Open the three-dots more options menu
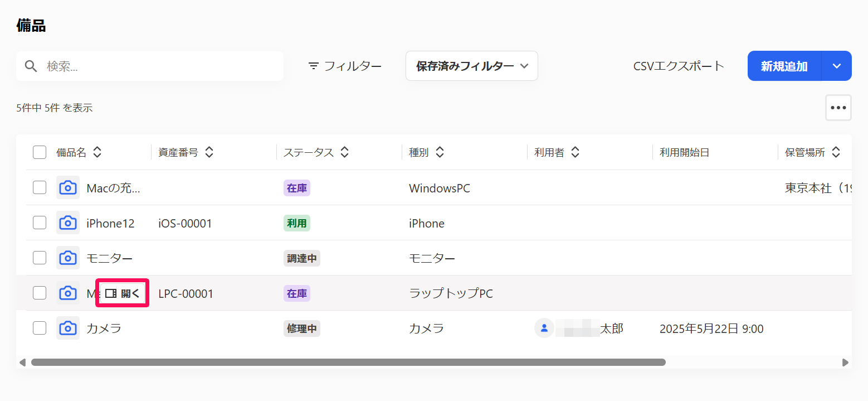This screenshot has height=401, width=868. (838, 108)
